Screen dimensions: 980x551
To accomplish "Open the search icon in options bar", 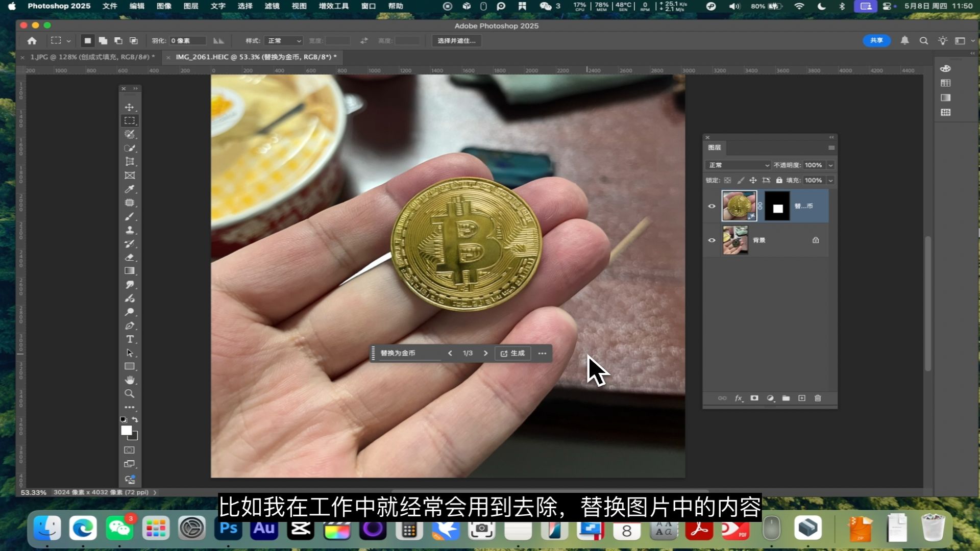I will tap(923, 41).
